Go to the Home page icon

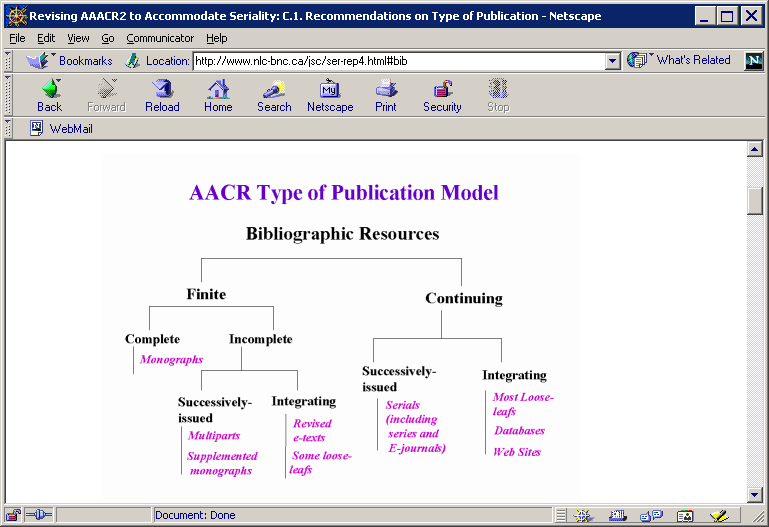218,96
